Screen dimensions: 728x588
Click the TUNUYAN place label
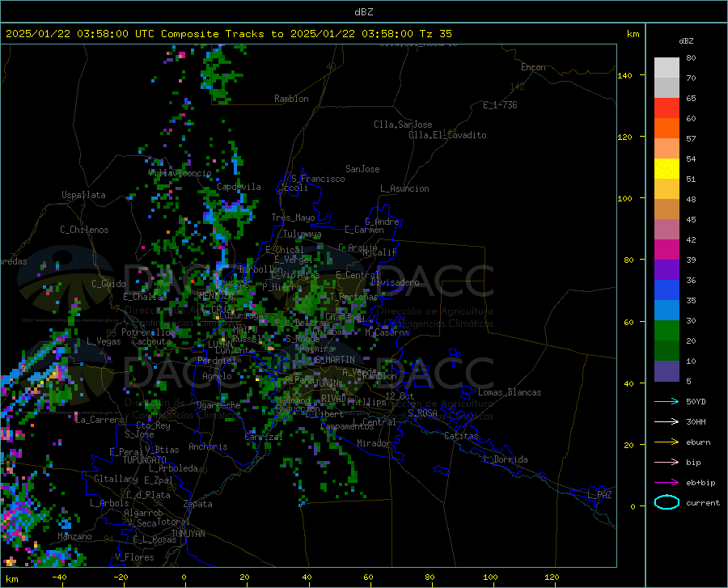click(188, 534)
